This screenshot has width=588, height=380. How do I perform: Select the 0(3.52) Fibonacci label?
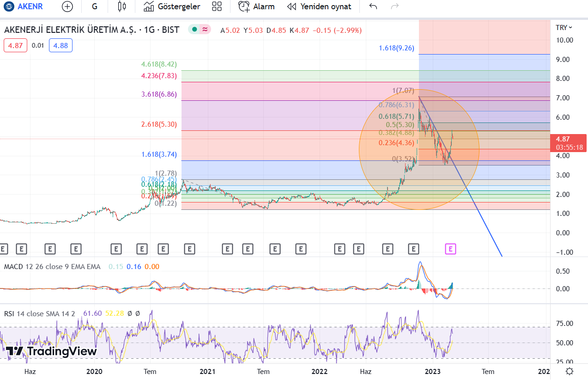coord(403,159)
